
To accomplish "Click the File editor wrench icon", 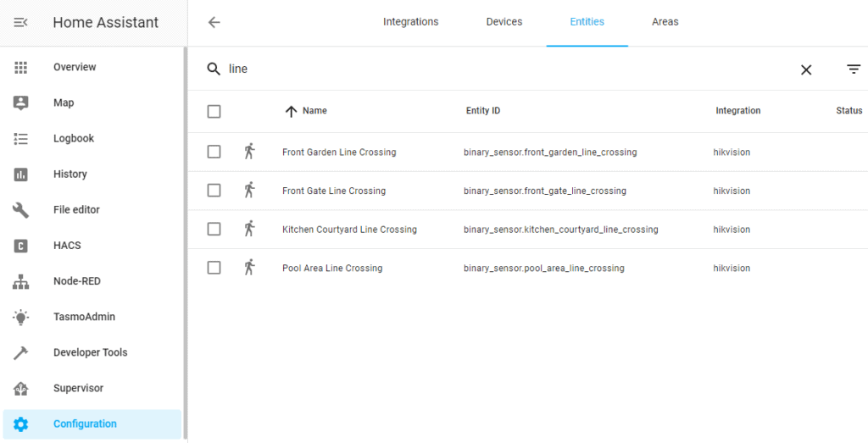I will click(x=20, y=210).
